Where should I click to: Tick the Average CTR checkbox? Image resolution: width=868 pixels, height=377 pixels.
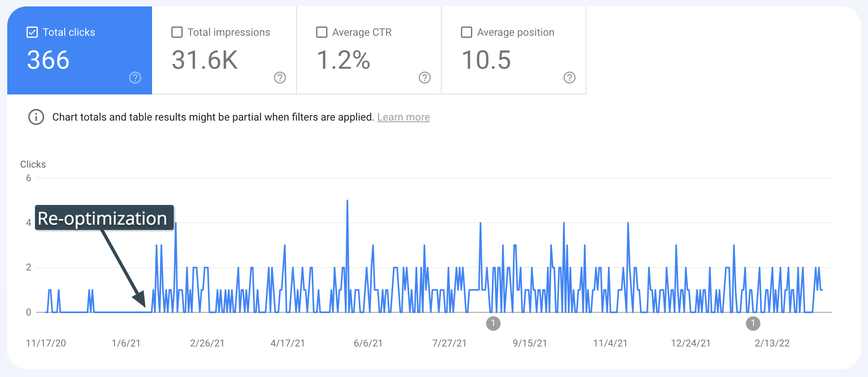(322, 32)
